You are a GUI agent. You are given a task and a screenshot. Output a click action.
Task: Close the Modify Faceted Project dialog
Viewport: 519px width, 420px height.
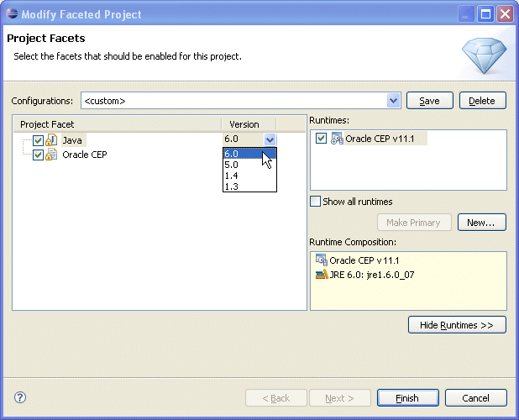click(505, 14)
